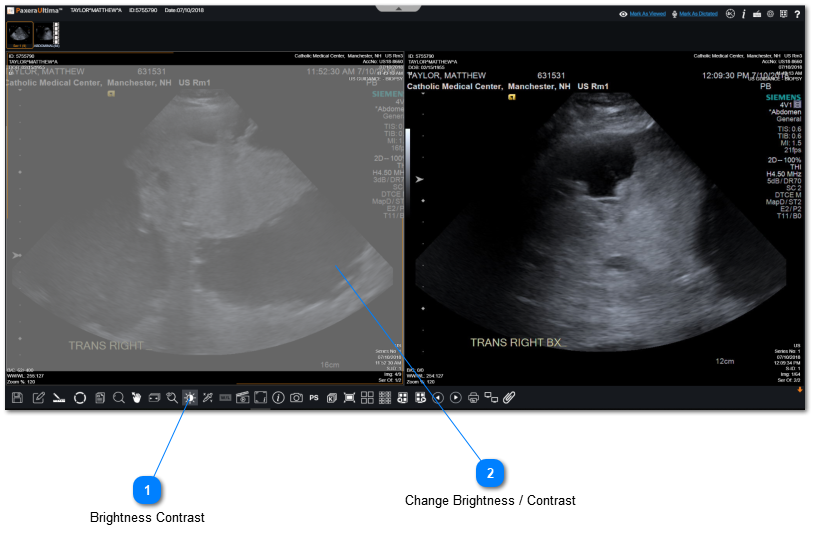The width and height of the screenshot is (814, 541).
Task: Select the Brightness Contrast tool
Action: click(x=189, y=398)
